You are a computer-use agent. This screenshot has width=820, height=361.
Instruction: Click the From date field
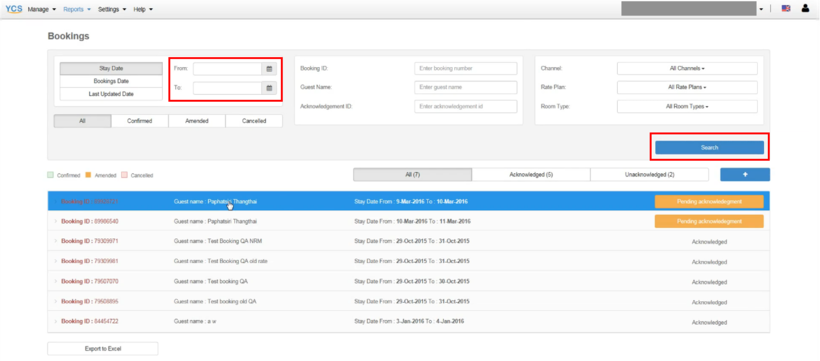(x=227, y=69)
